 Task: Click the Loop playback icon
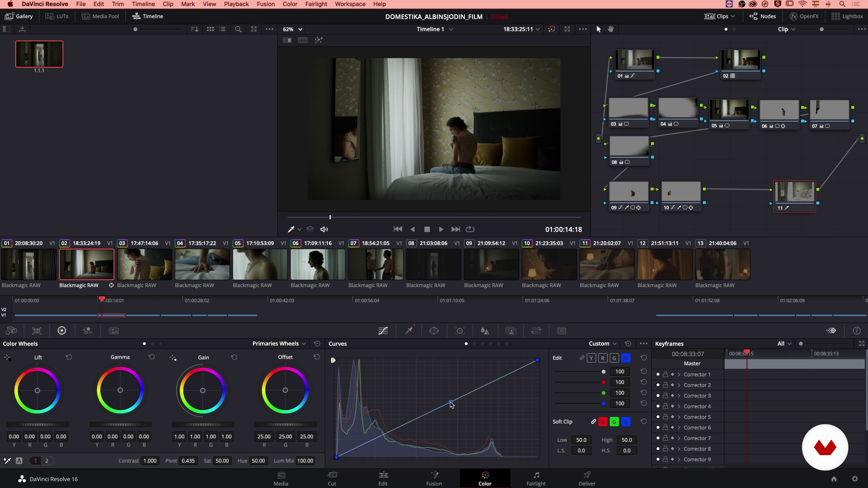tap(470, 229)
